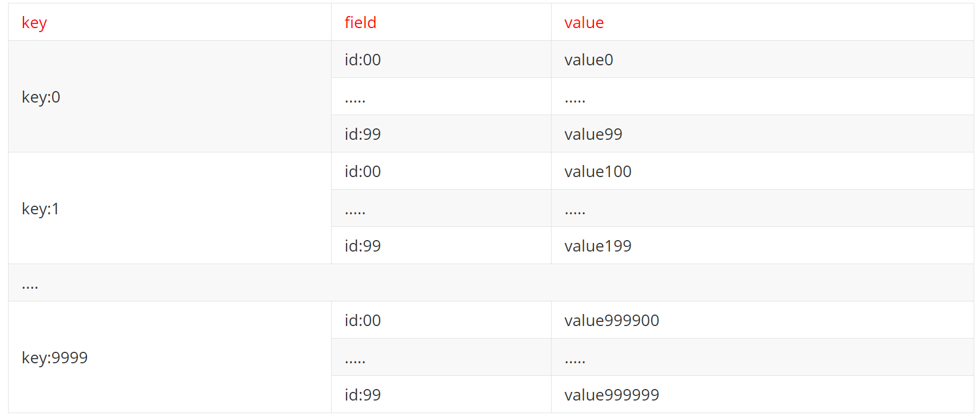Select the key:1 cell
Viewport: 980px width, 420px height.
point(41,209)
